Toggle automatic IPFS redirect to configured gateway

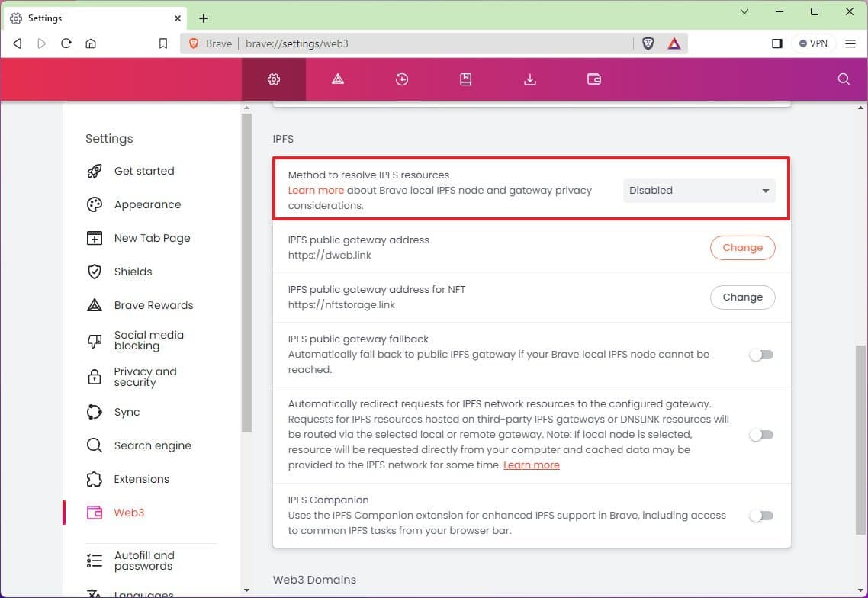click(x=760, y=435)
